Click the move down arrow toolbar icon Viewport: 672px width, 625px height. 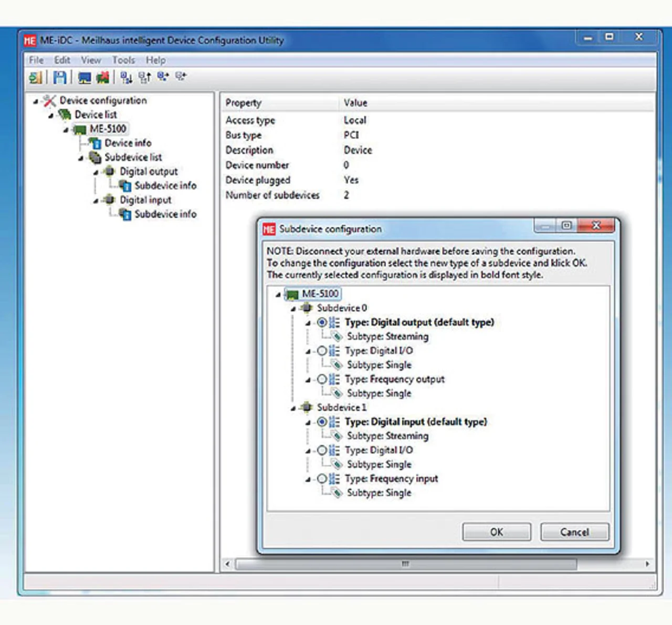(126, 78)
